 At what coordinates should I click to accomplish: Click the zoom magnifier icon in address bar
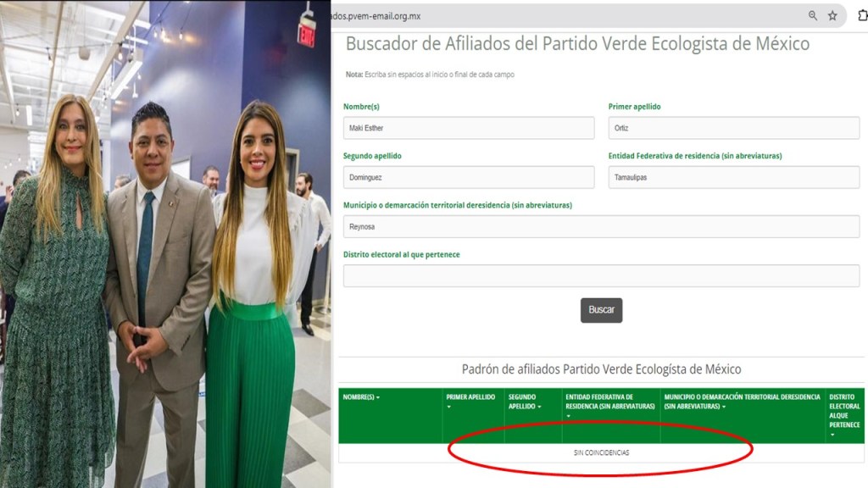point(812,16)
